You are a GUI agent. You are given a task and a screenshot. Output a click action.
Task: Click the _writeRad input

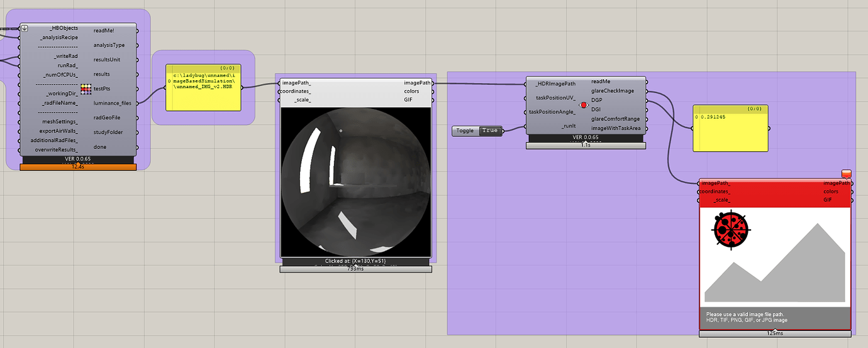tap(66, 56)
